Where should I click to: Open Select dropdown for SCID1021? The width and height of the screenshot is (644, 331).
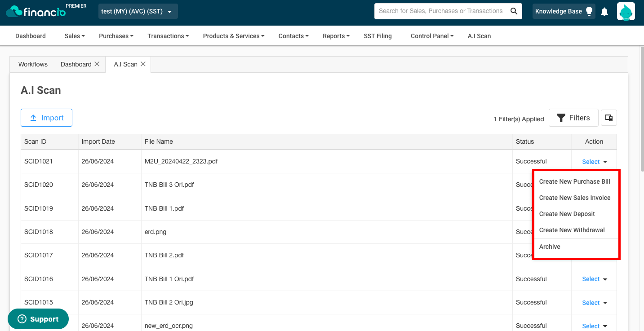pyautogui.click(x=595, y=162)
